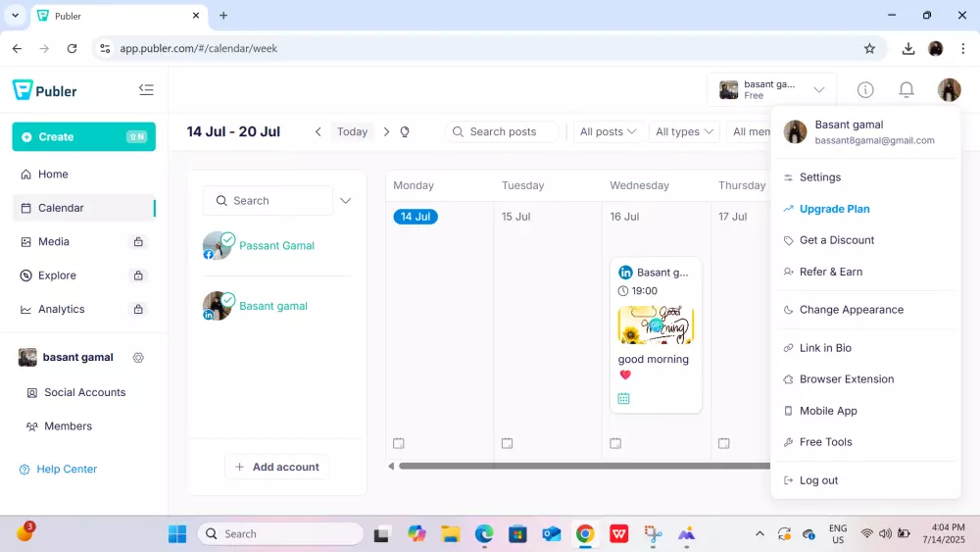This screenshot has height=552, width=980.
Task: Click the add-note icon under Wednesday
Action: click(615, 443)
